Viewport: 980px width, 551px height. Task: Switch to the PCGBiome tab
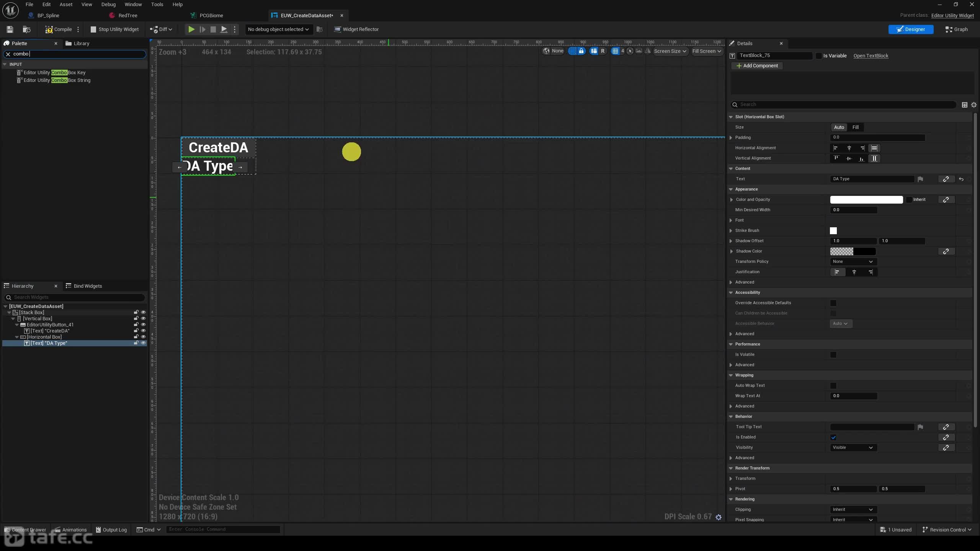[x=211, y=15]
